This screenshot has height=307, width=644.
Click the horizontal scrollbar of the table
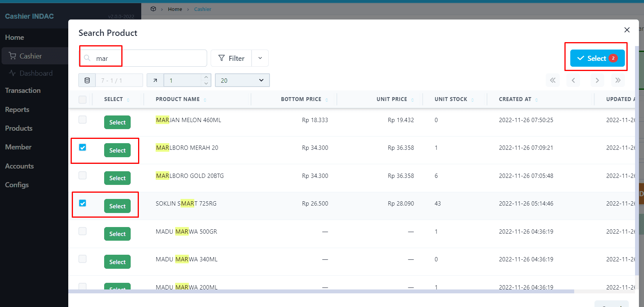coord(321,291)
